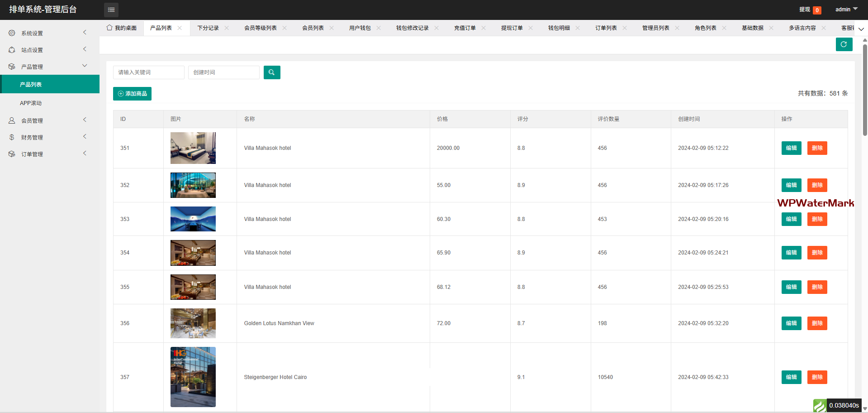Open the Steigenberger Hotel Cairo thumbnail
The width and height of the screenshot is (868, 413).
tap(193, 377)
